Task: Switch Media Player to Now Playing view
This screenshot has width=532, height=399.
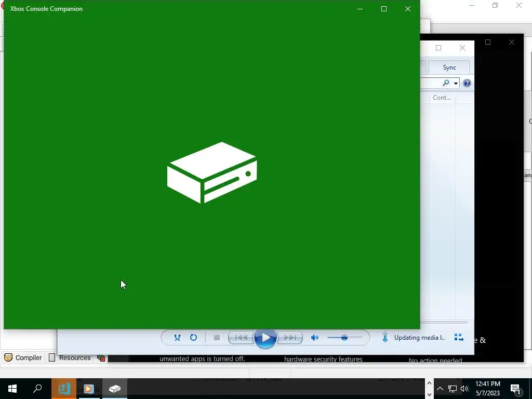Action: (459, 337)
